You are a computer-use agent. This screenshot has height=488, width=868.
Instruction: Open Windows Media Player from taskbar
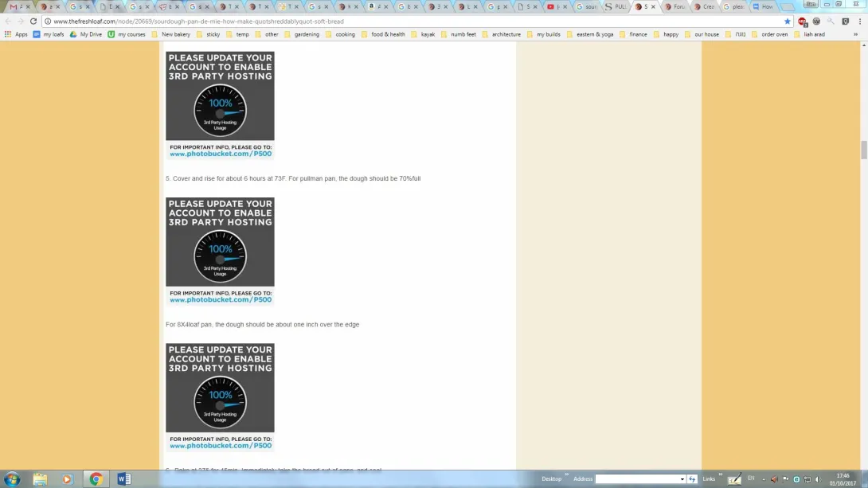point(68,479)
